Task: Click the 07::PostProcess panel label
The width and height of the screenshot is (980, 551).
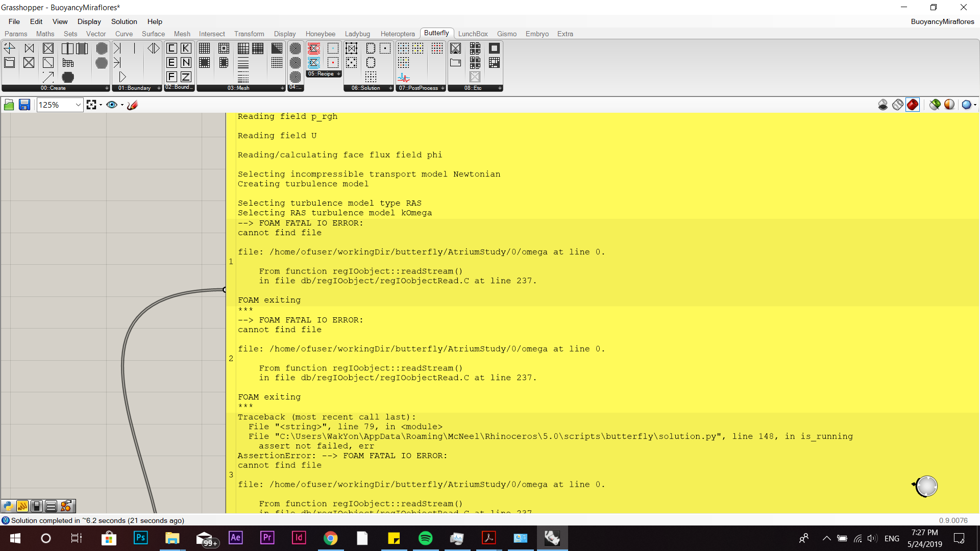Action: click(x=418, y=88)
